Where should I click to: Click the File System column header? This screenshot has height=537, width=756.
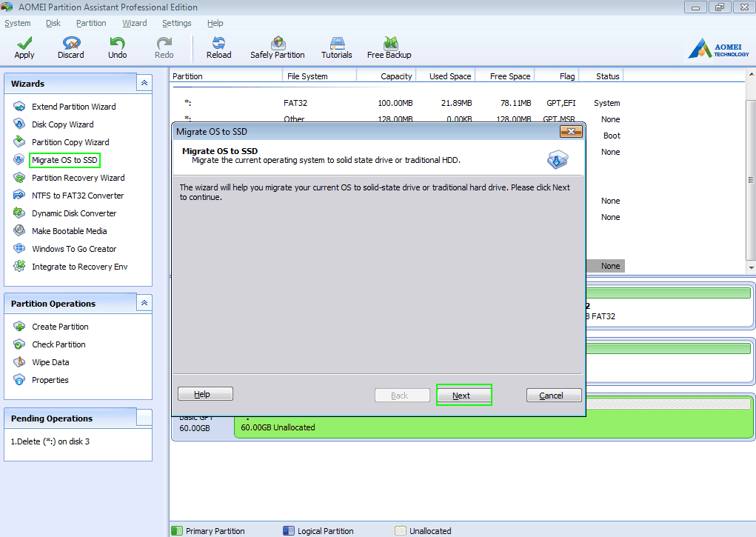tap(319, 76)
